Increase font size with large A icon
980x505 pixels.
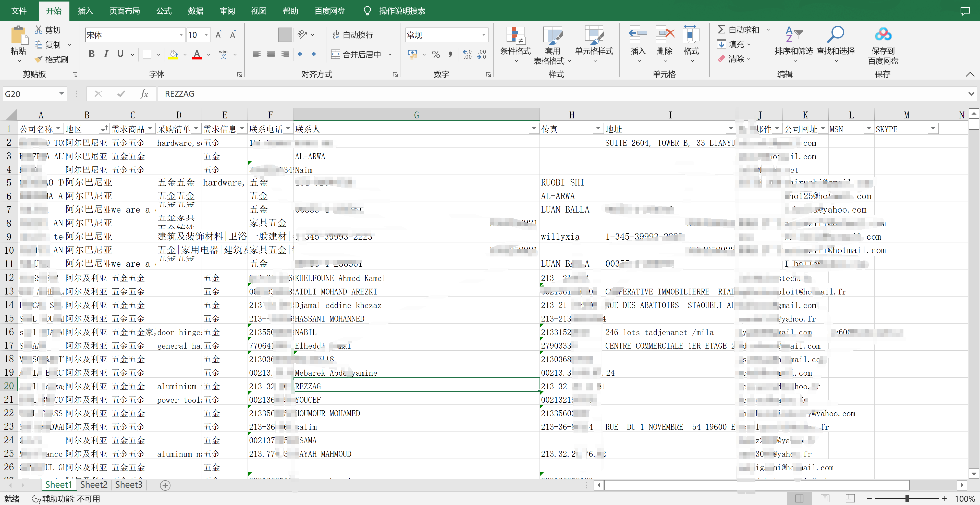coord(218,35)
